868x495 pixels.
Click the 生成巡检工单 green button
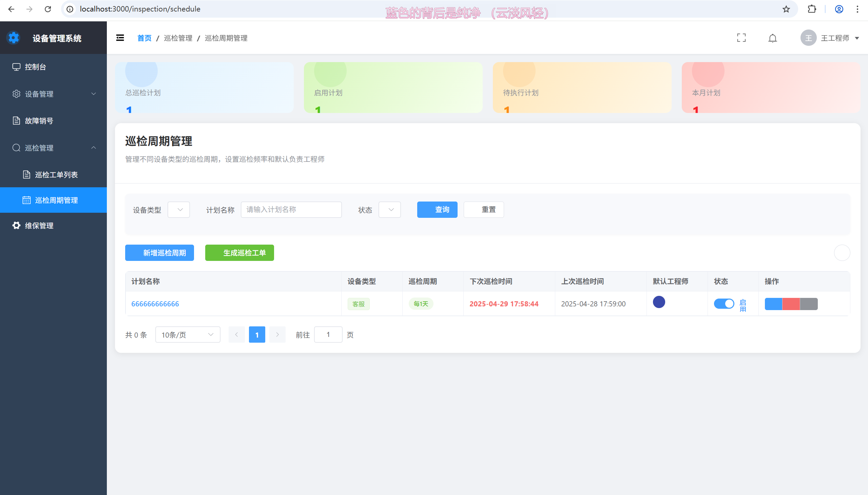coord(239,253)
